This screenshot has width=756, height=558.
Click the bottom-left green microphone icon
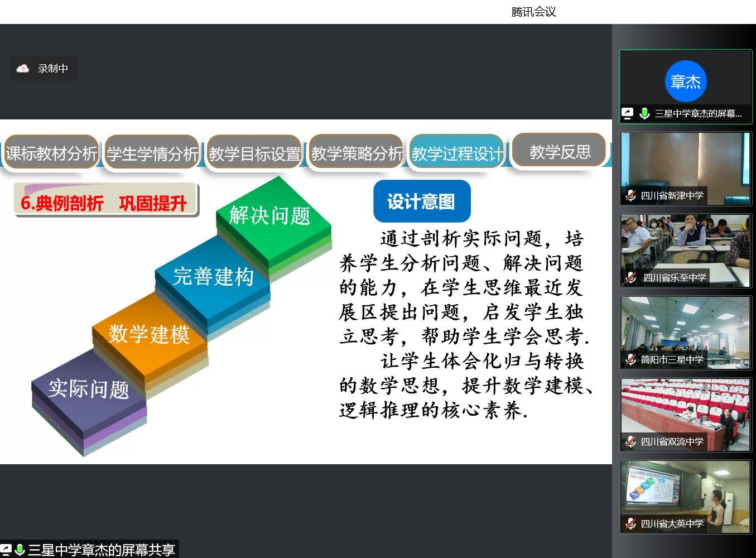[20, 550]
